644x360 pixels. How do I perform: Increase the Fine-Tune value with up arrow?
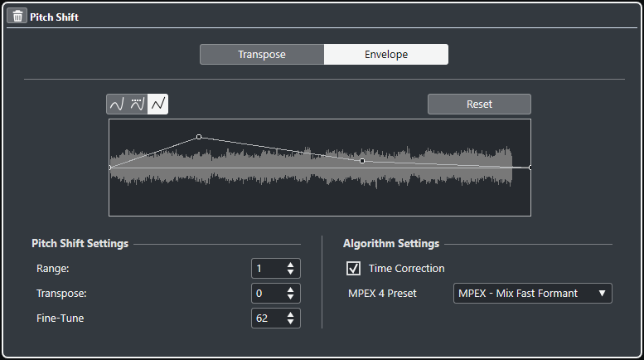(x=290, y=314)
